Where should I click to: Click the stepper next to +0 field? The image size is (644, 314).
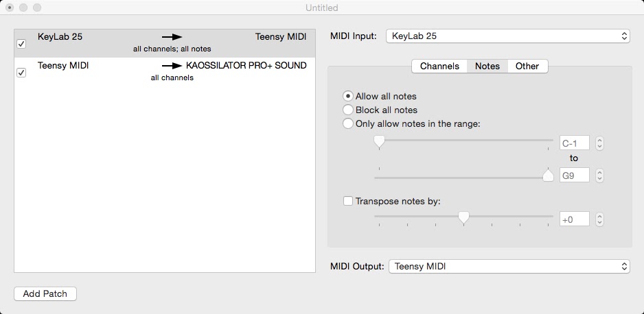click(599, 219)
